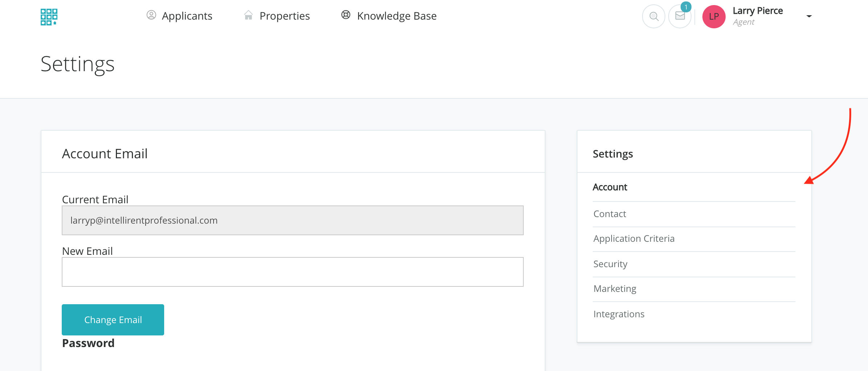The image size is (868, 371).
Task: Click the Properties house icon
Action: click(x=248, y=15)
